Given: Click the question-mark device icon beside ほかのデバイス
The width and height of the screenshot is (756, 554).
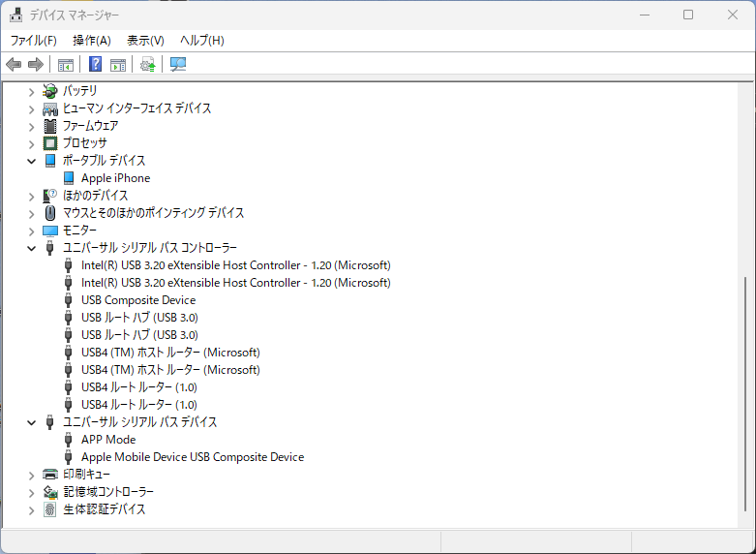Looking at the screenshot, I should point(49,196).
